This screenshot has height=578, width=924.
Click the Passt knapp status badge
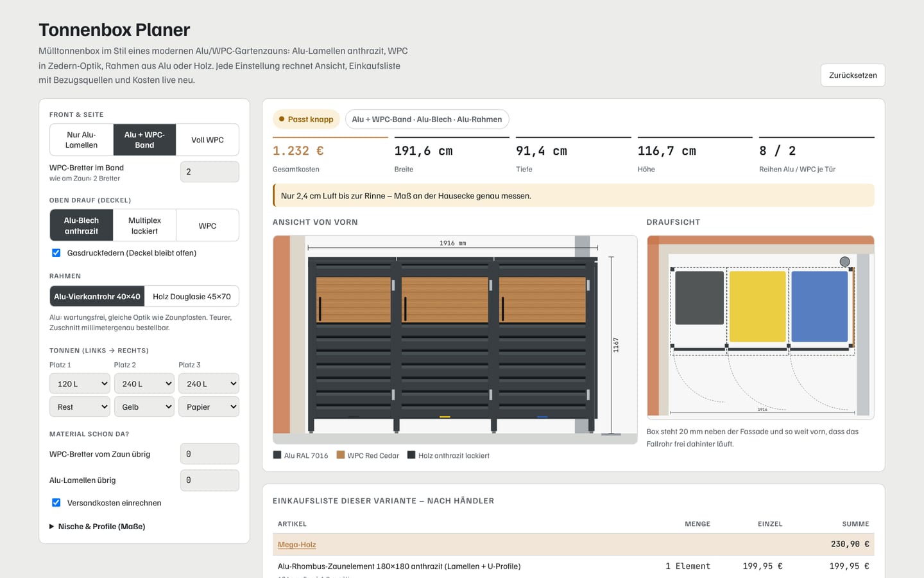click(x=306, y=119)
